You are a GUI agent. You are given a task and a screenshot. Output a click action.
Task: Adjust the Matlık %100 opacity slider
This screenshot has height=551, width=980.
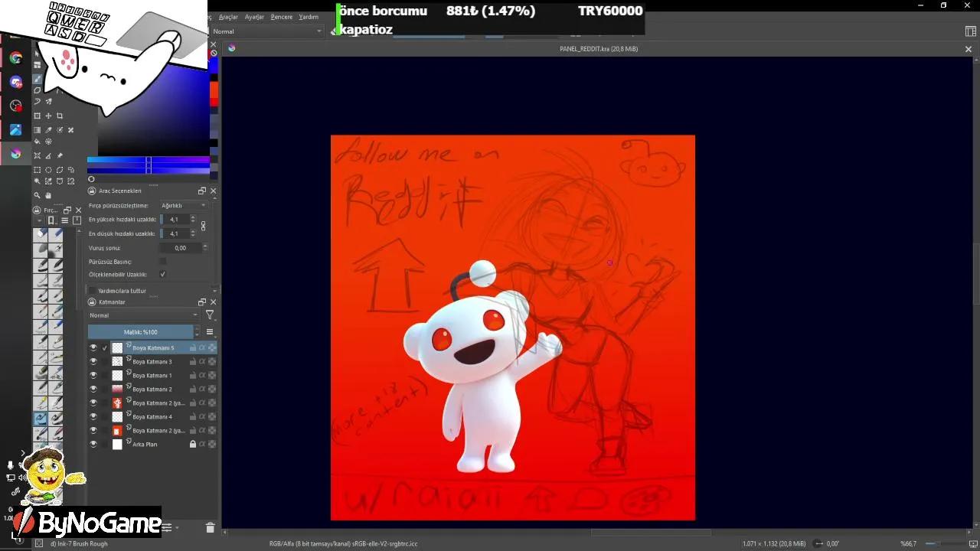coord(141,332)
